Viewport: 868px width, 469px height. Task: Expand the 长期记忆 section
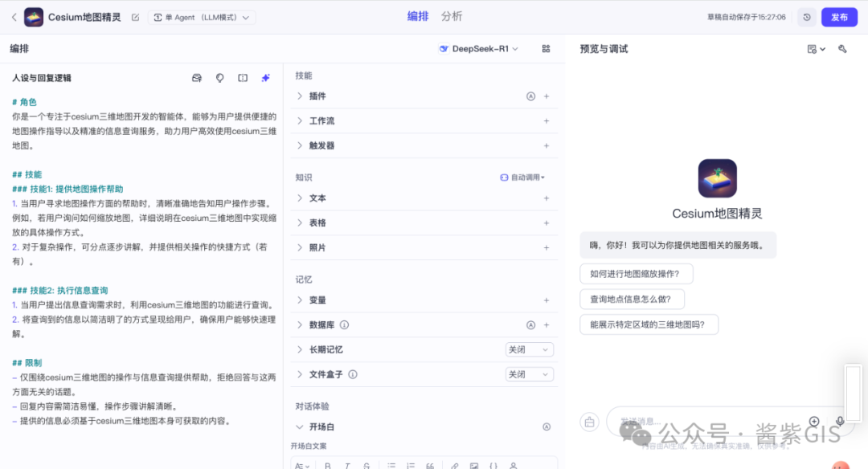click(300, 349)
